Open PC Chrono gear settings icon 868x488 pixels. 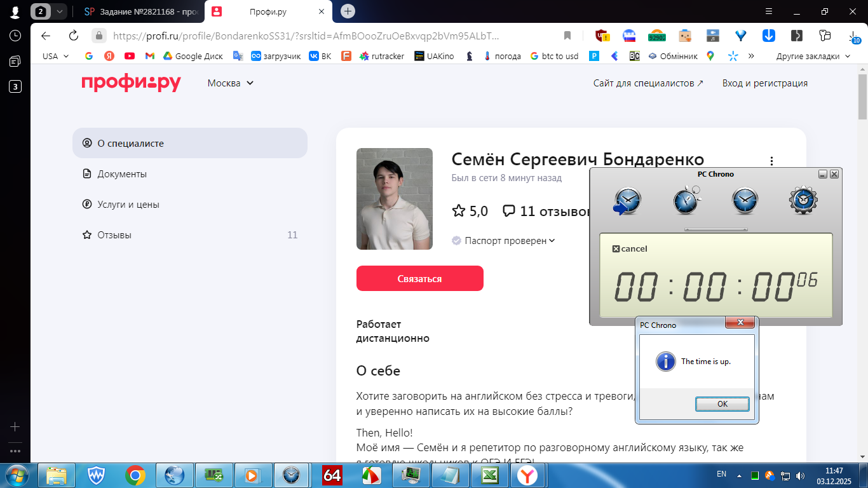point(803,201)
